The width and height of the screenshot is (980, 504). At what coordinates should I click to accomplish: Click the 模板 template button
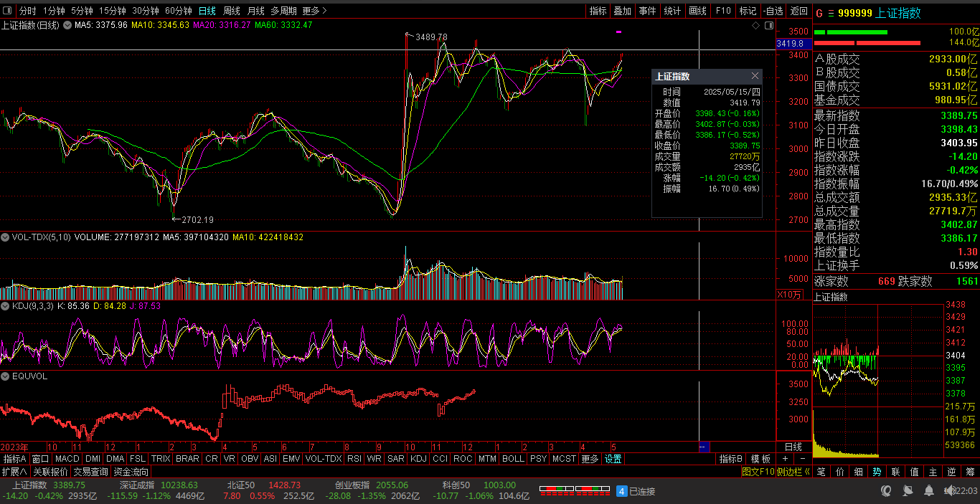tap(761, 459)
